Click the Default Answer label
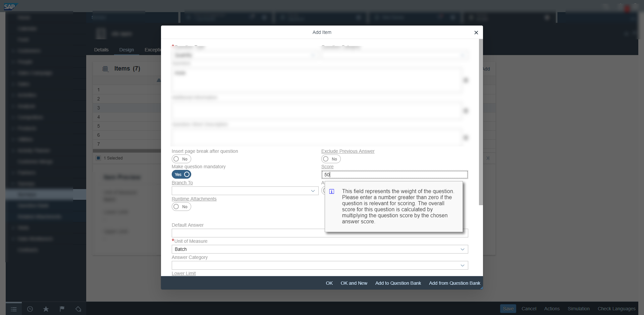Viewport: 644px width, 315px height. point(187,225)
